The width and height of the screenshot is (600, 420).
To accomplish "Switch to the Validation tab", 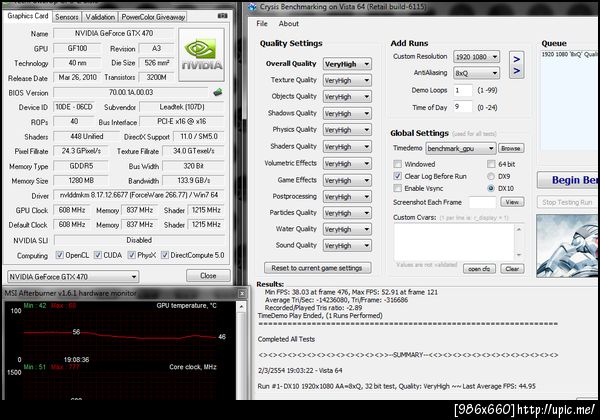I will (100, 17).
